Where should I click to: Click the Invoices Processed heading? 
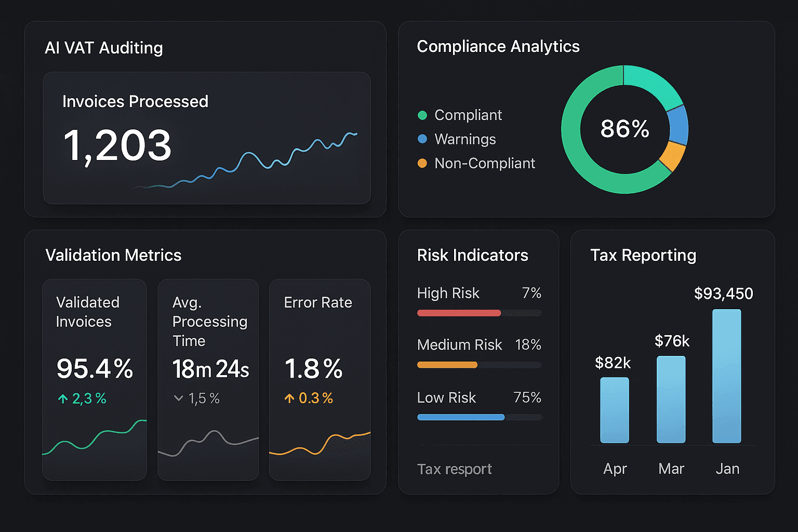(x=135, y=101)
